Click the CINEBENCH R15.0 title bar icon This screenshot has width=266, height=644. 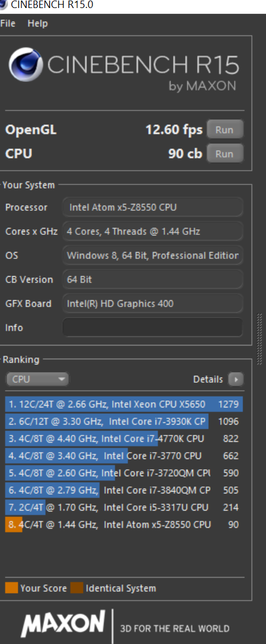pyautogui.click(x=5, y=5)
